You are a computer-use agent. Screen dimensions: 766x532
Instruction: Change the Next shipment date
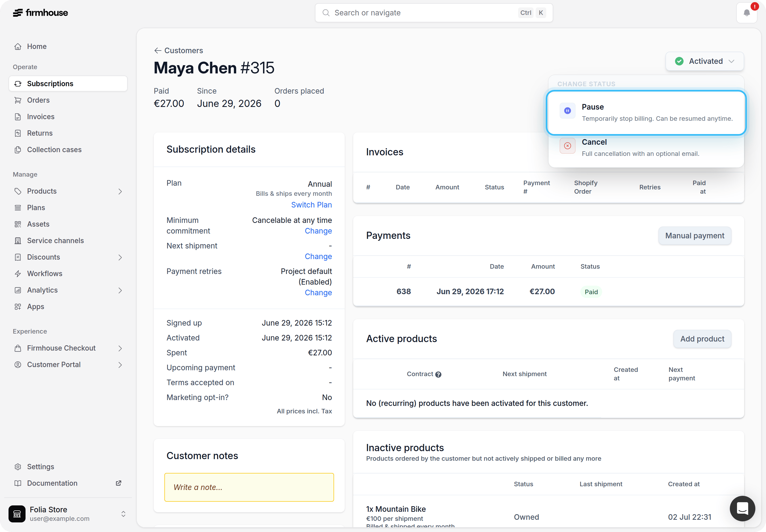click(318, 256)
